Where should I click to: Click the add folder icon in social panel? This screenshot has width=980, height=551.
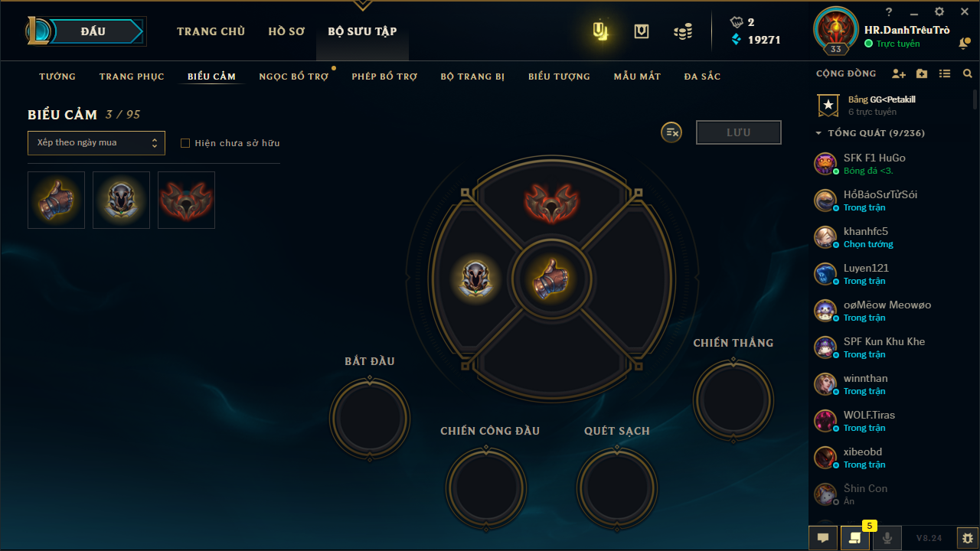[922, 74]
